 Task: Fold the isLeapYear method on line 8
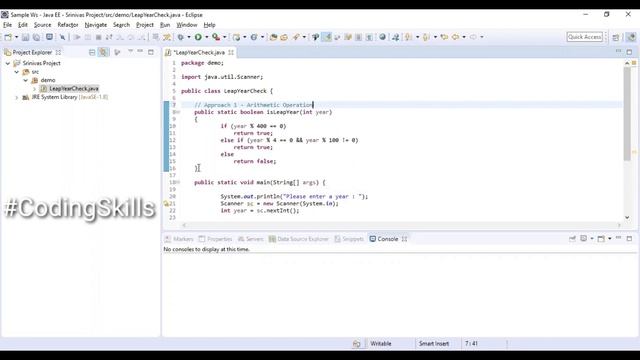pos(178,112)
